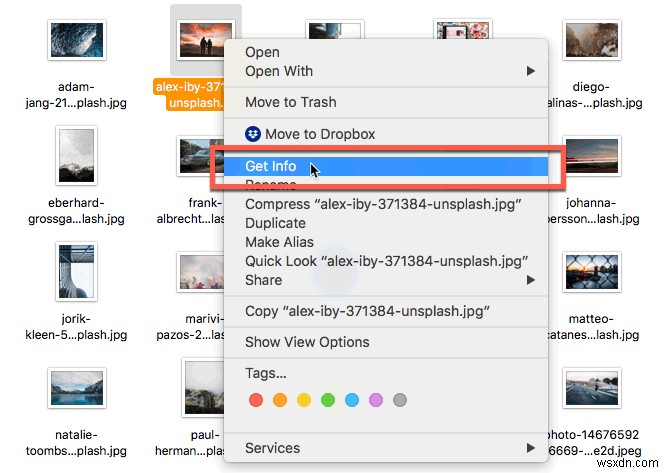Click the adam-jang file name label

pyautogui.click(x=76, y=95)
